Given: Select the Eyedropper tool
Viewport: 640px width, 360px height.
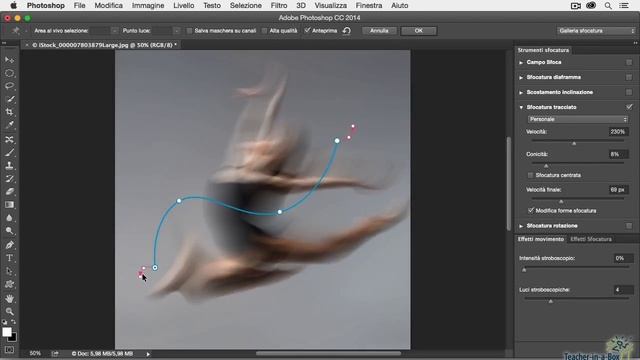Looking at the screenshot, I should coord(9,125).
